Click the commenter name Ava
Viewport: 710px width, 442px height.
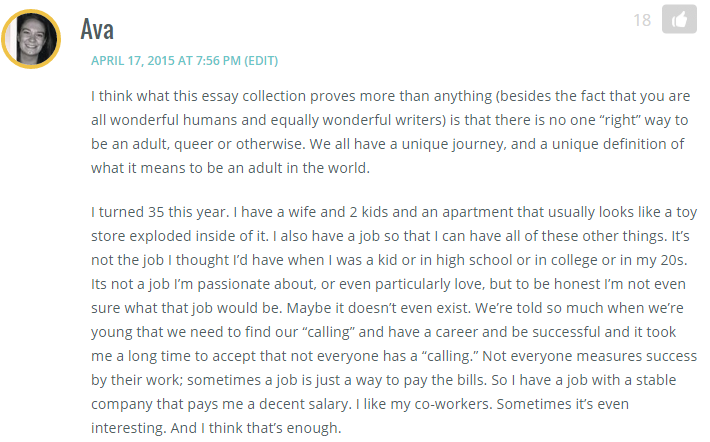coord(97,29)
